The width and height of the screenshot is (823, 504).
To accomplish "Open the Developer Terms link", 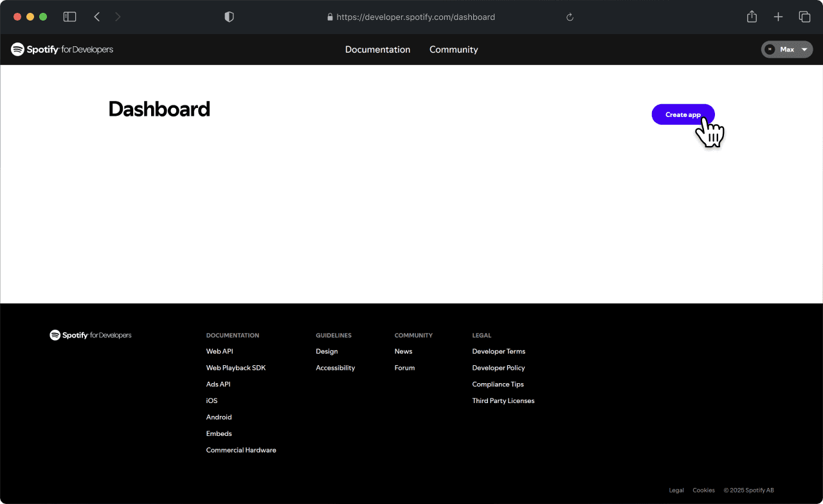I will pyautogui.click(x=498, y=352).
